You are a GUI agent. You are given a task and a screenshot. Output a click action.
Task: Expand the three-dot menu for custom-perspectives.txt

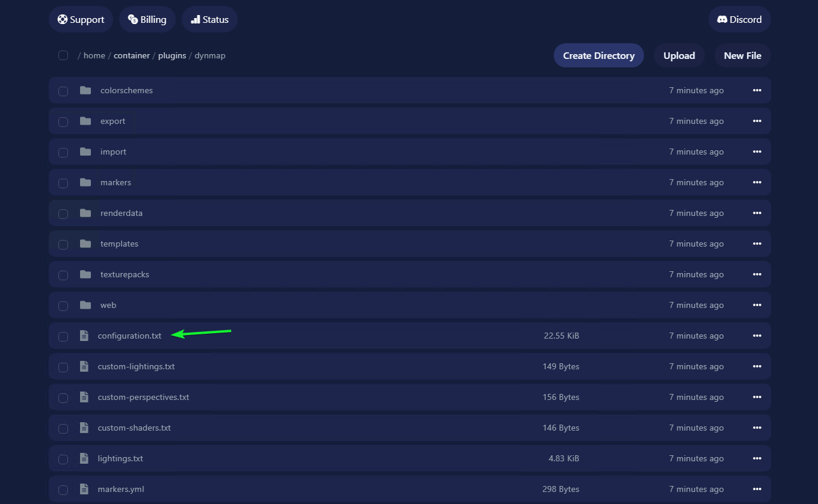click(x=757, y=397)
